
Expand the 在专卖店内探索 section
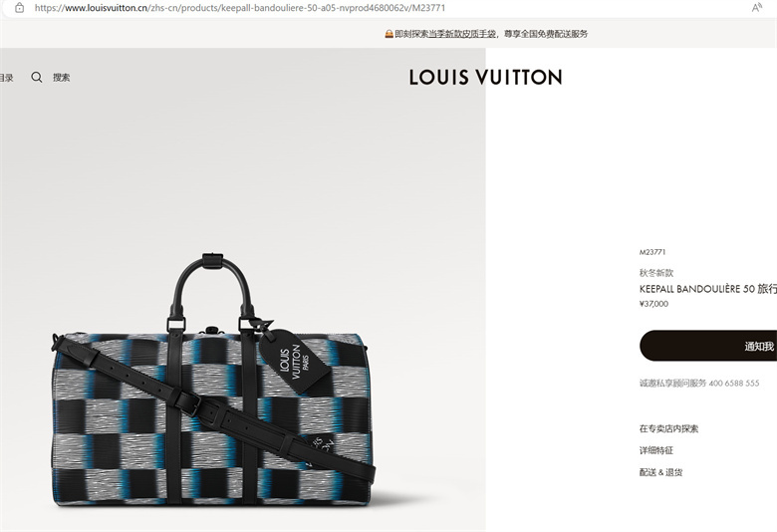pyautogui.click(x=668, y=428)
